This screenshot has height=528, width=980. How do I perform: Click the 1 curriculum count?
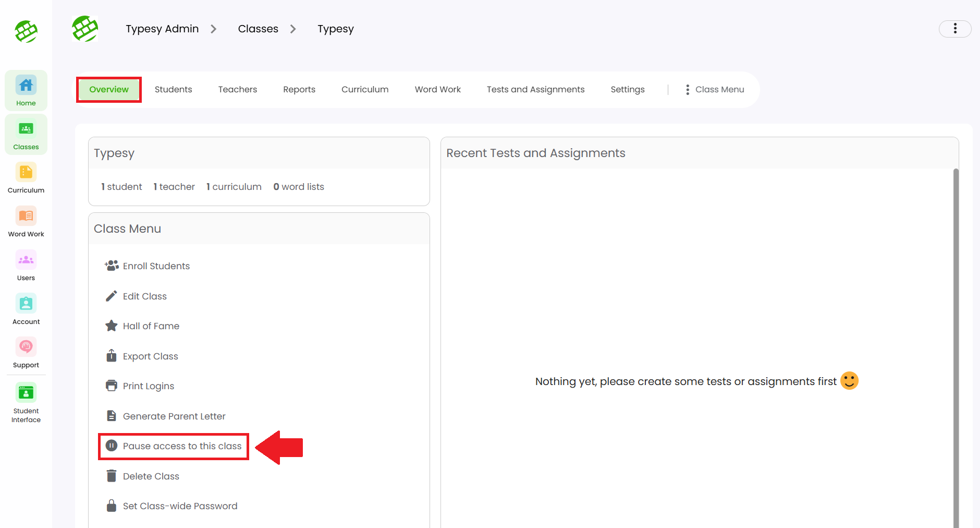pos(234,186)
